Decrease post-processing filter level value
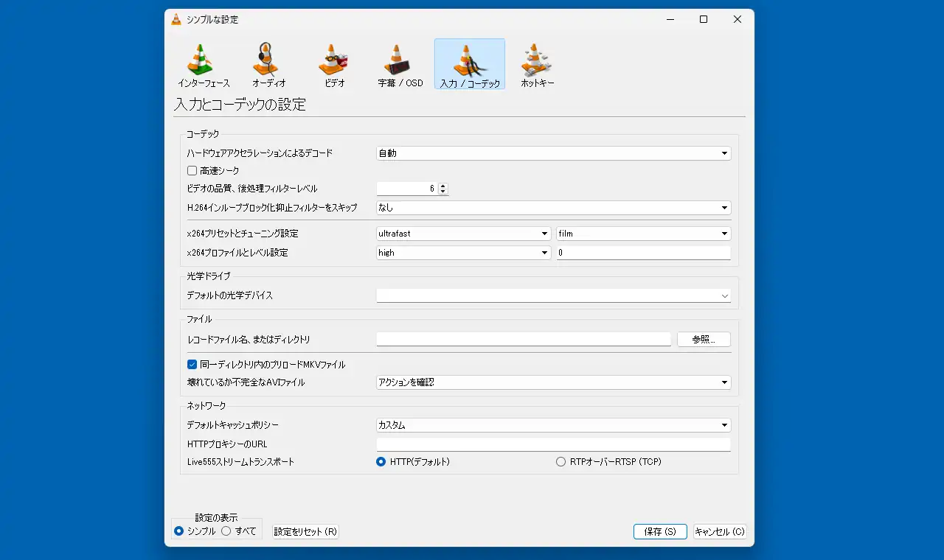This screenshot has height=560, width=944. pyautogui.click(x=442, y=192)
